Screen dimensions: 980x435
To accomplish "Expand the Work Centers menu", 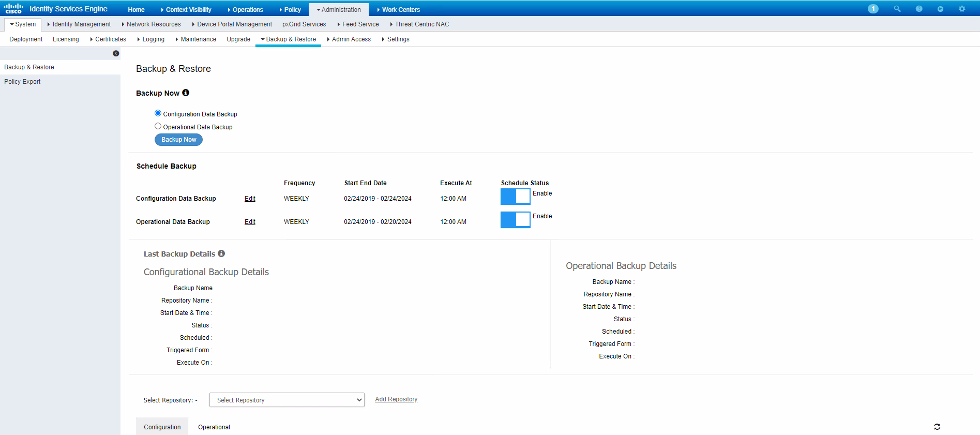I will click(398, 9).
